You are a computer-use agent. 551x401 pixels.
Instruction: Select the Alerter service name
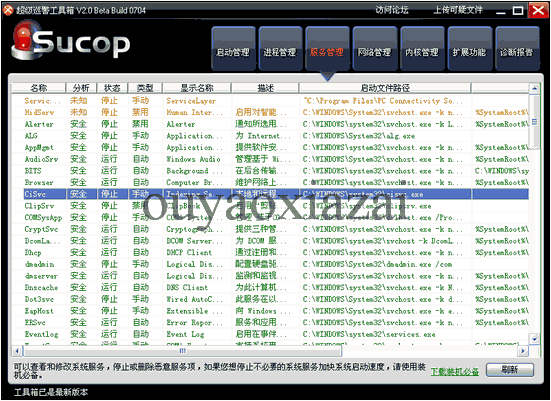click(39, 124)
